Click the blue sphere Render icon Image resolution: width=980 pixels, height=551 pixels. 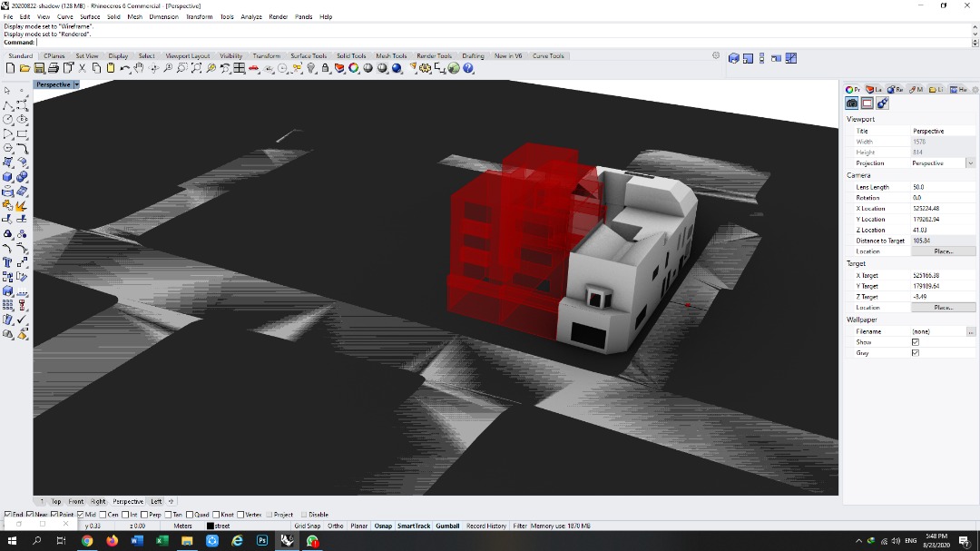point(397,68)
